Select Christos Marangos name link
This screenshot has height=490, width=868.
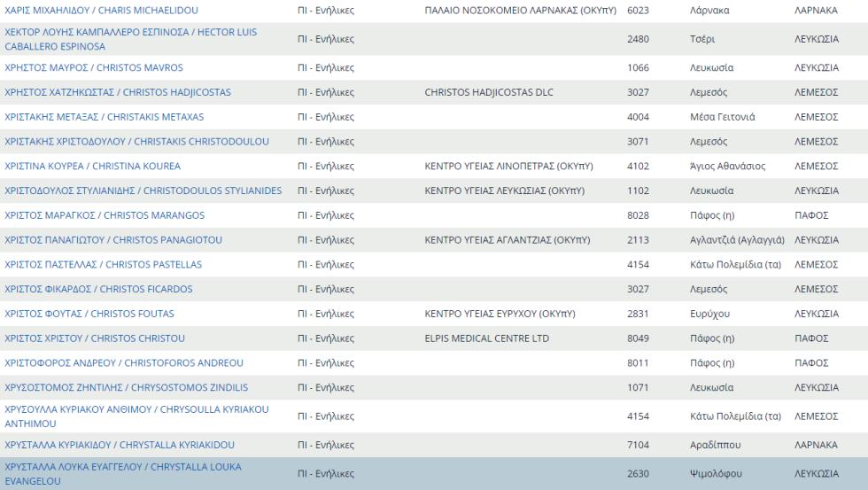click(x=105, y=215)
